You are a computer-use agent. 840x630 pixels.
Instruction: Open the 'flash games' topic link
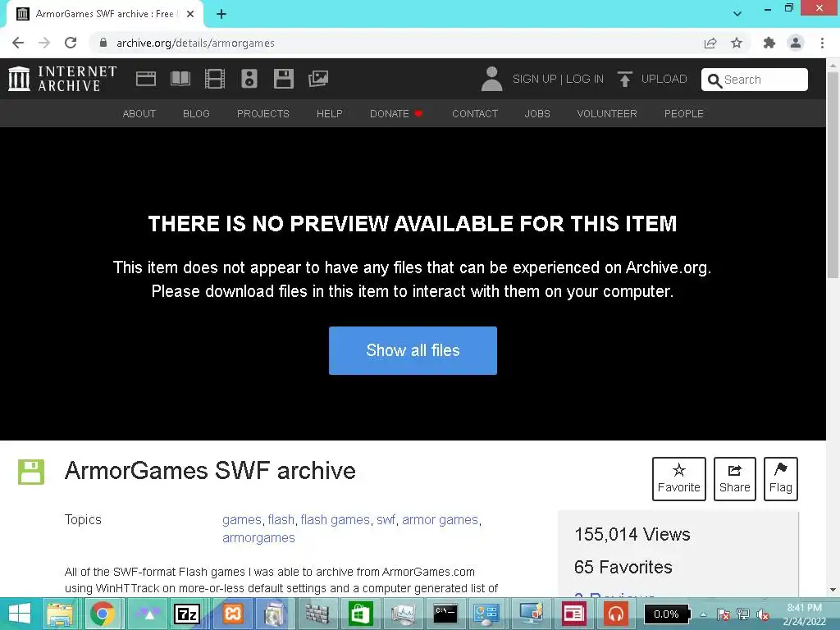point(336,519)
